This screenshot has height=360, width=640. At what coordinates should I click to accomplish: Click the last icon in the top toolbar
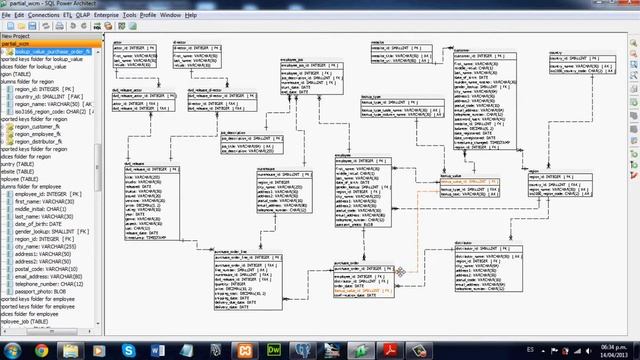click(x=133, y=26)
